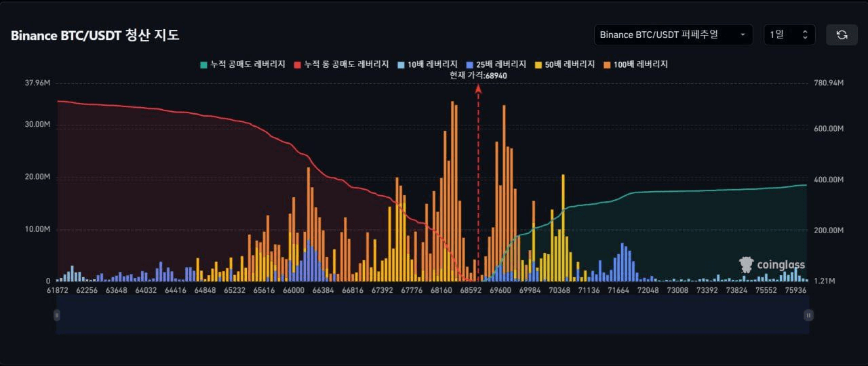Click the red 누적 롱 공매도 레버리지 legend marker
Viewport: 868px width, 366px height.
click(x=297, y=64)
